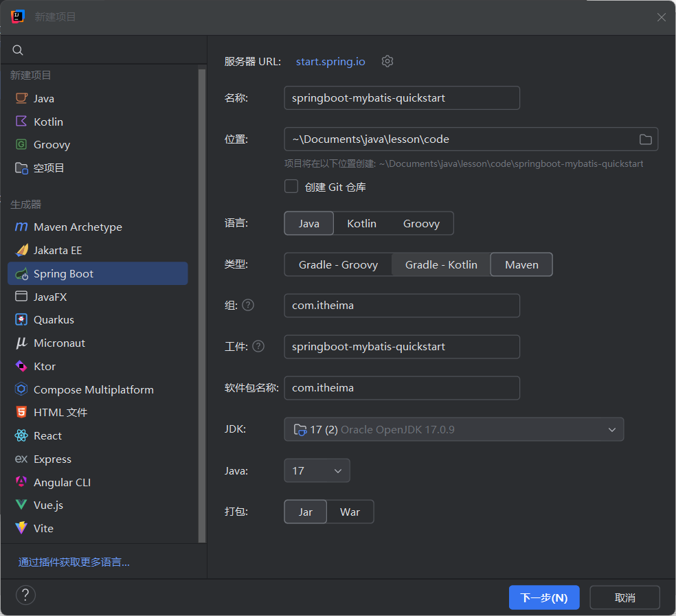Close the 新建项目 dialog
The width and height of the screenshot is (676, 616).
coord(662,16)
